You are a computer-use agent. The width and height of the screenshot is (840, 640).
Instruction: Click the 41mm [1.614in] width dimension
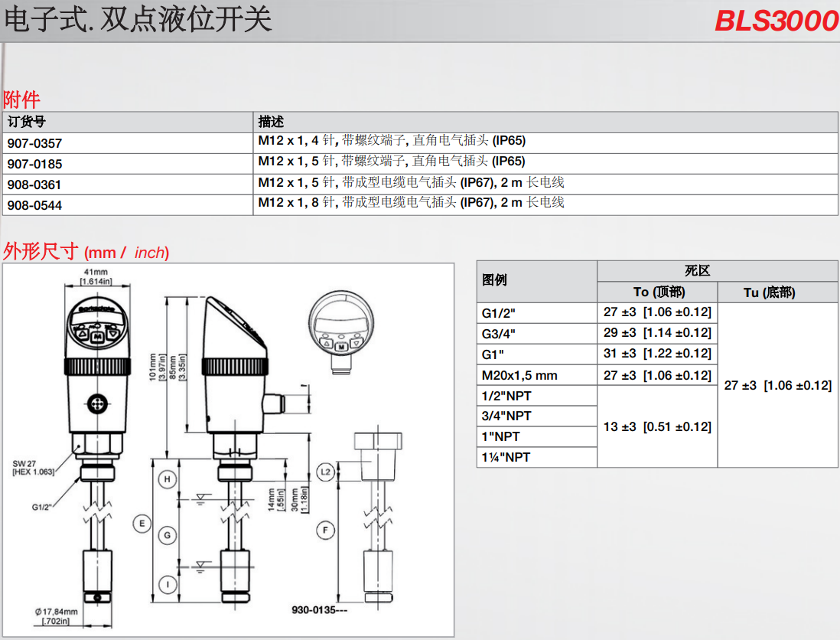click(96, 276)
